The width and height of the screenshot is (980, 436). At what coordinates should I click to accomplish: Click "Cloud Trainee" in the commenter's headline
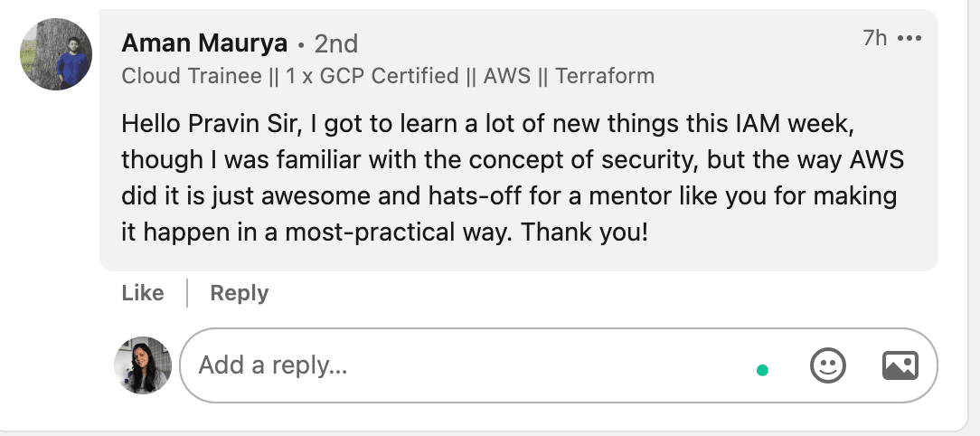(192, 76)
